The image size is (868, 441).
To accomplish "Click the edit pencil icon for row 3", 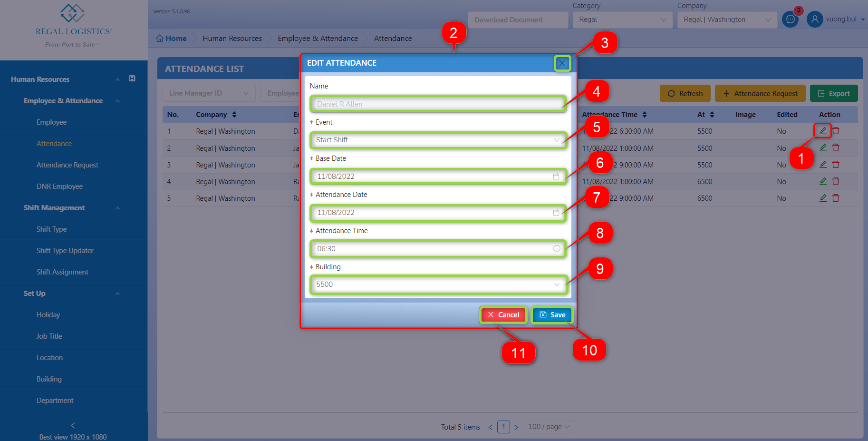I will (823, 165).
